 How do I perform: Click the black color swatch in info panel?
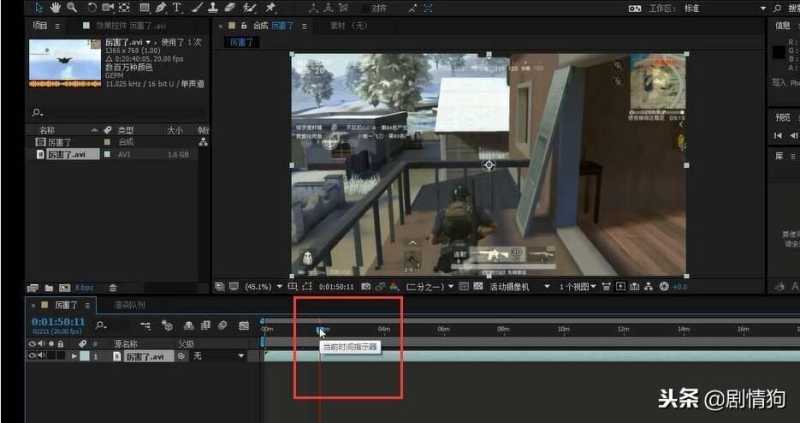[780, 52]
